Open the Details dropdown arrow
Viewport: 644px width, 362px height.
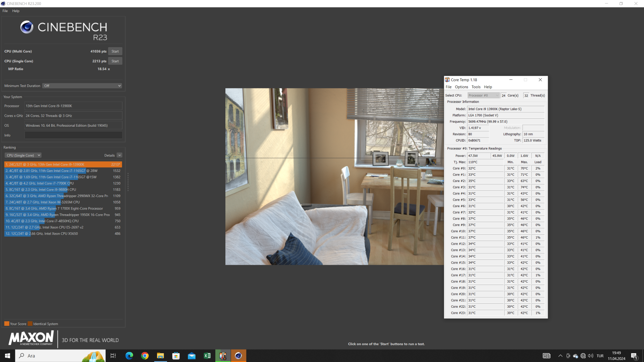[119, 155]
